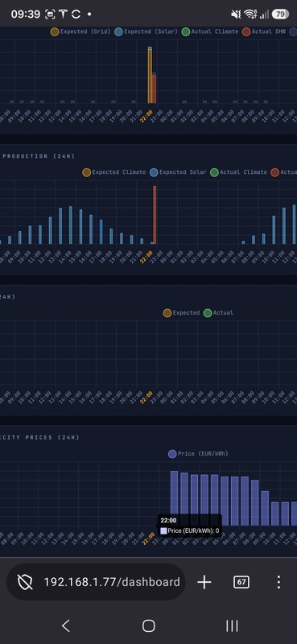
Task: Tap tallest blue solar bar at 14:00
Action: (x=71, y=225)
